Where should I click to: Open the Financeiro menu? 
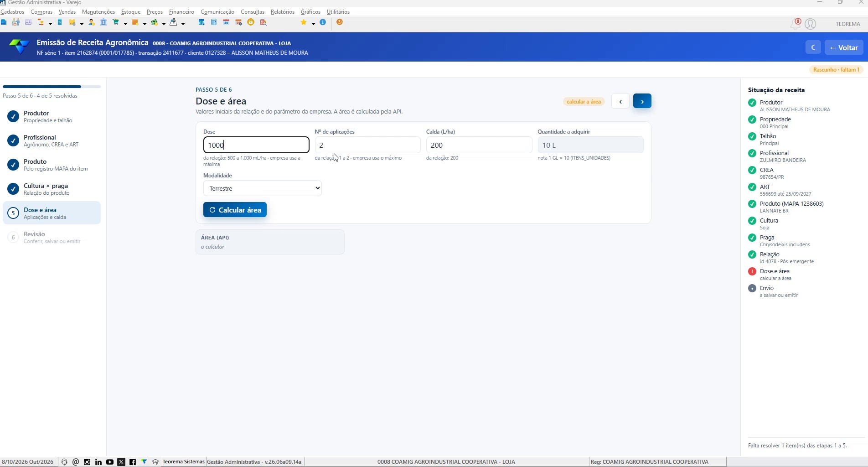(181, 12)
